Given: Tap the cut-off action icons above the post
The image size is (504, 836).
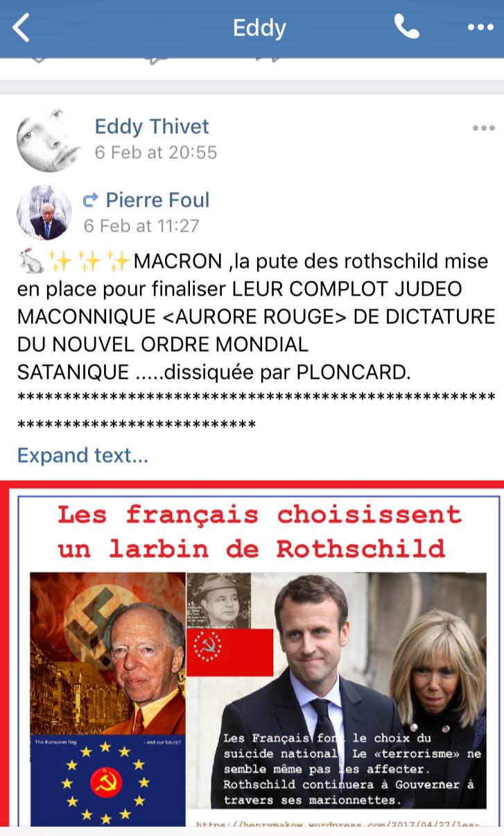Looking at the screenshot, I should [x=157, y=60].
